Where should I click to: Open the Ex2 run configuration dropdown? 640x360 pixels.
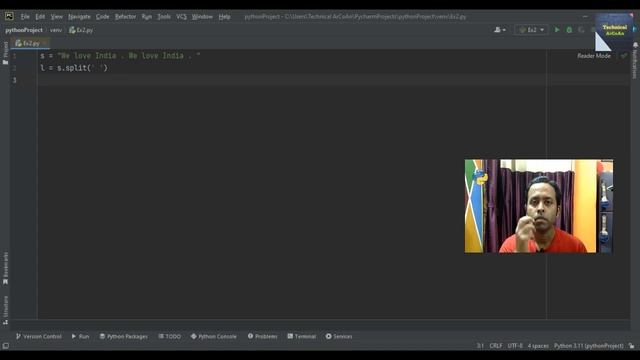tap(531, 30)
